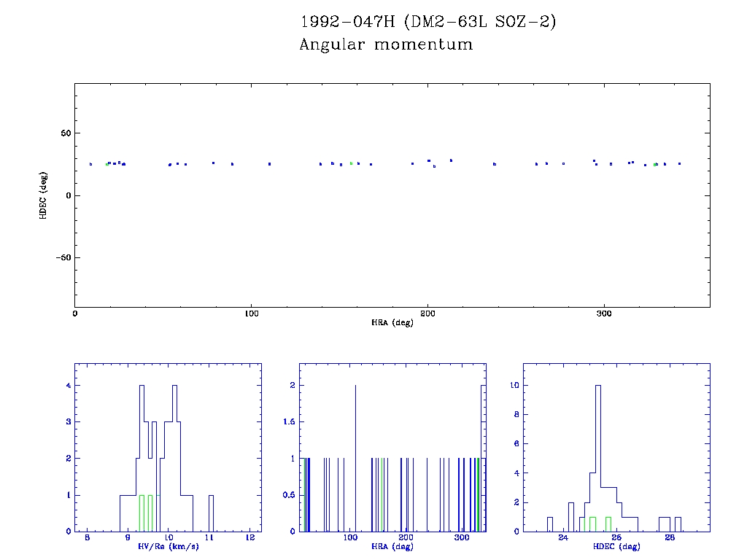Click the "Angular momentum" subtitle
This screenshot has width=747, height=560.
386,45
